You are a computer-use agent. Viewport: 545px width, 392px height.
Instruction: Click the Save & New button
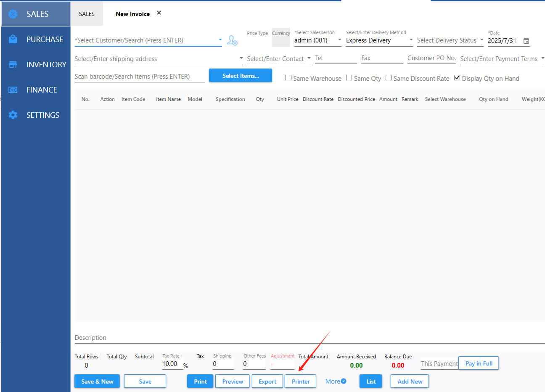point(97,381)
